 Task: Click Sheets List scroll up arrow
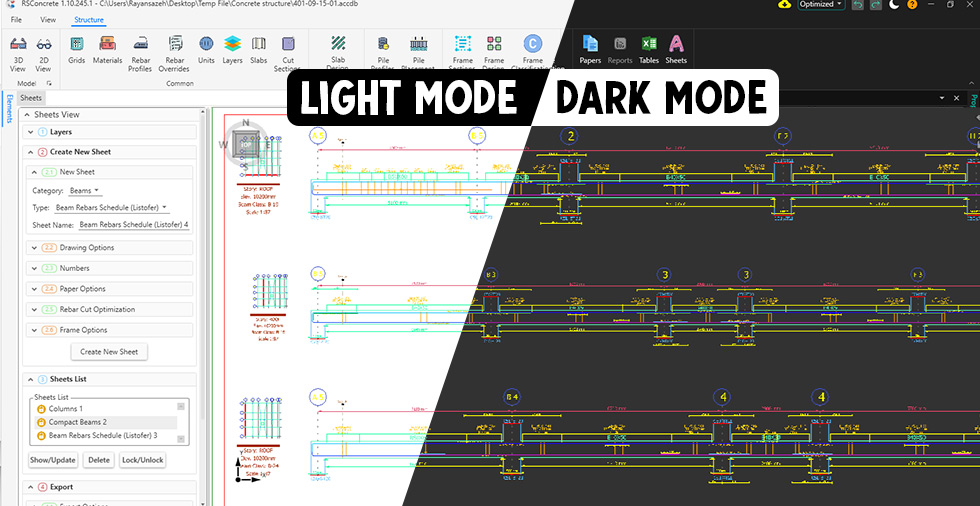point(181,406)
